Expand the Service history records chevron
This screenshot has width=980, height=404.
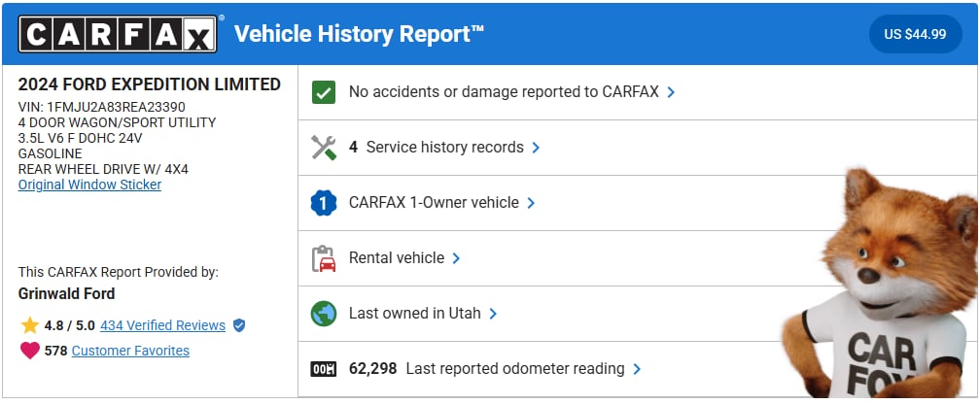coord(536,148)
